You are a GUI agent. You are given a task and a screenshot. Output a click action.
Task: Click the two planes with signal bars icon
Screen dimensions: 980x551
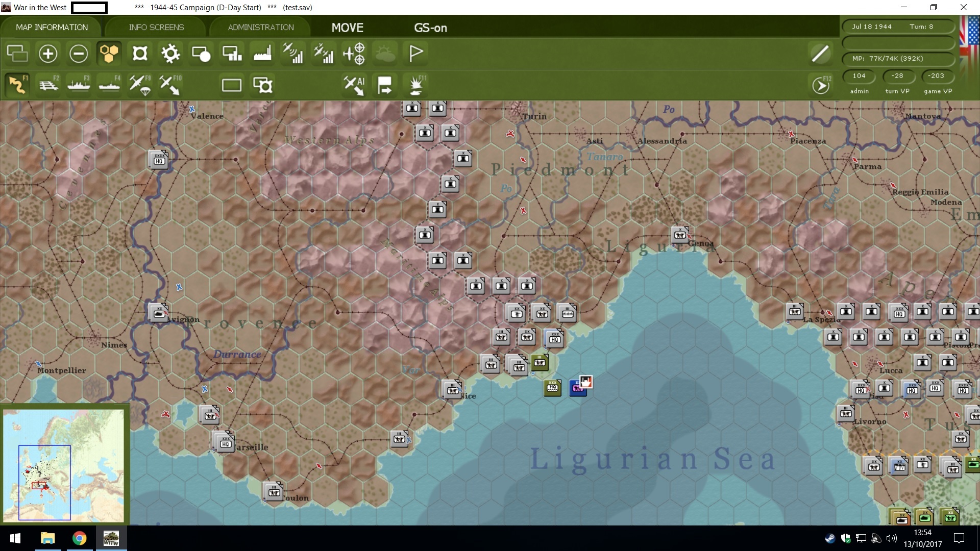click(x=324, y=54)
